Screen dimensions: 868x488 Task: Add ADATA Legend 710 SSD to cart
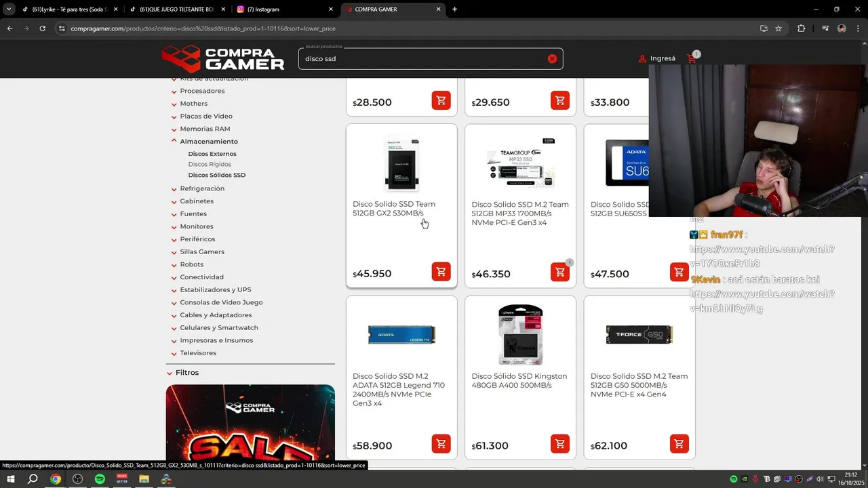coord(441,444)
